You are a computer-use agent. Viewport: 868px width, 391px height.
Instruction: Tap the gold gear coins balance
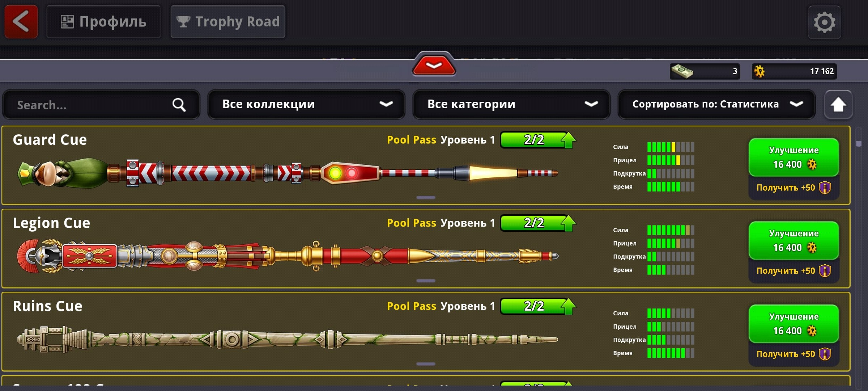coord(794,71)
